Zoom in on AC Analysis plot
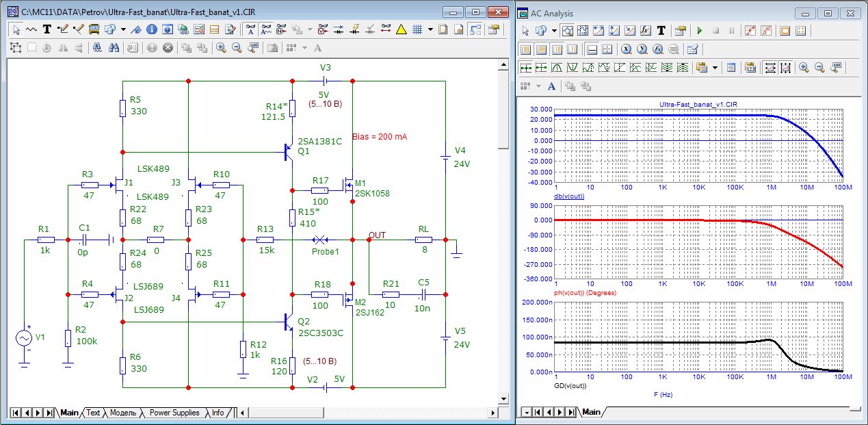This screenshot has width=868, height=425. tap(804, 68)
